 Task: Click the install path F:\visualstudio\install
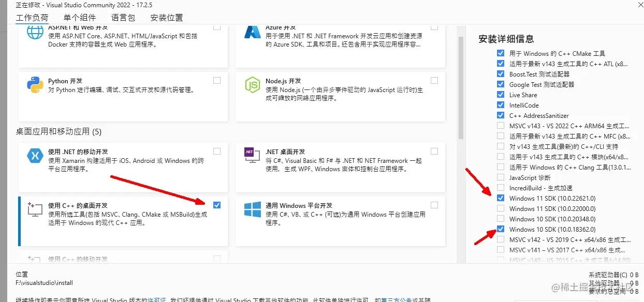click(x=45, y=283)
